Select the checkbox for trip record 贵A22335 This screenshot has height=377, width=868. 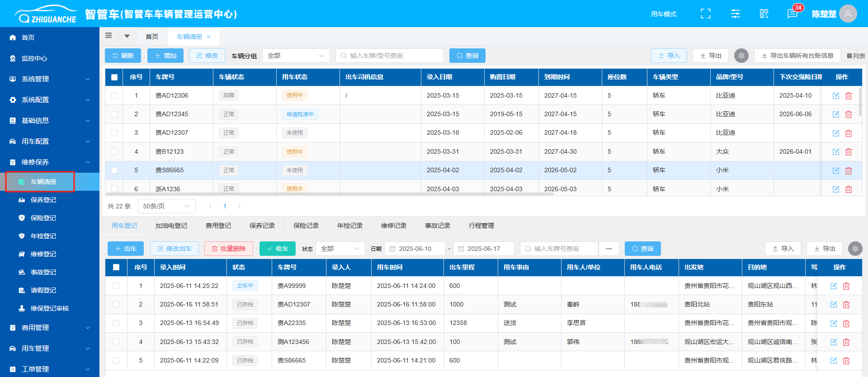116,323
